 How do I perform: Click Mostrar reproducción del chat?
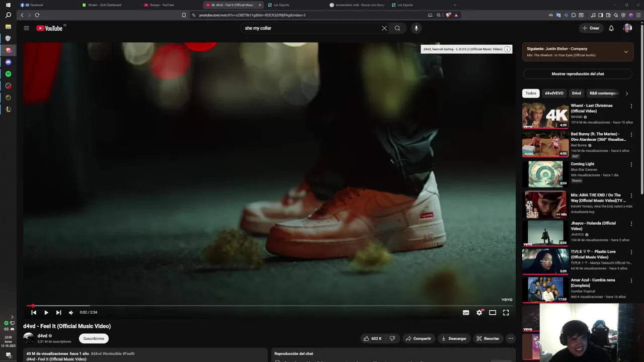pyautogui.click(x=578, y=74)
